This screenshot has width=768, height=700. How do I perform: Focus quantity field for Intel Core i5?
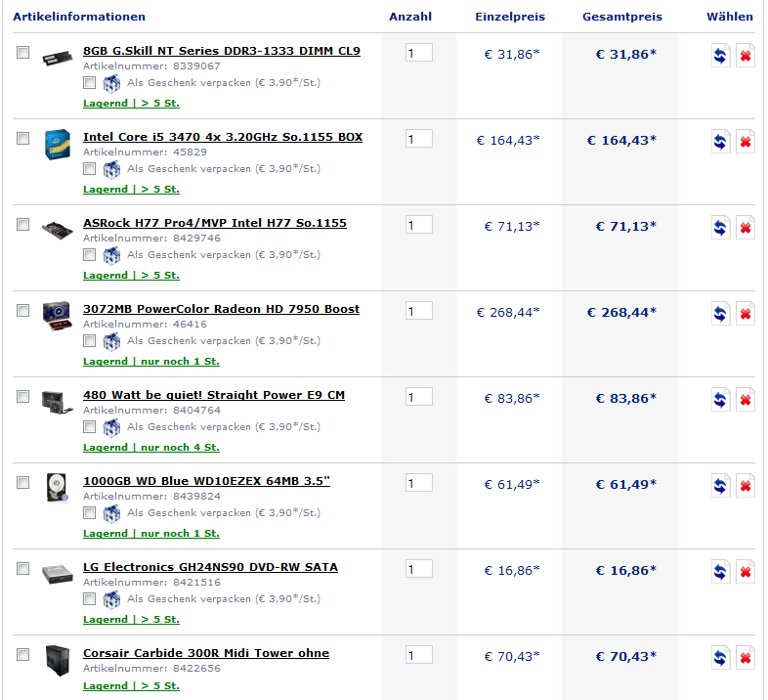tap(419, 139)
